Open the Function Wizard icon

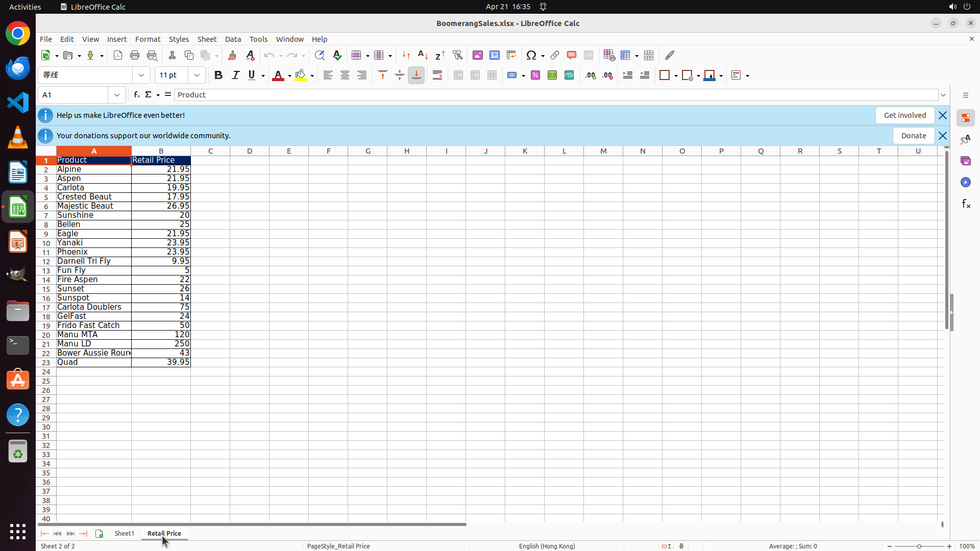pos(136,95)
